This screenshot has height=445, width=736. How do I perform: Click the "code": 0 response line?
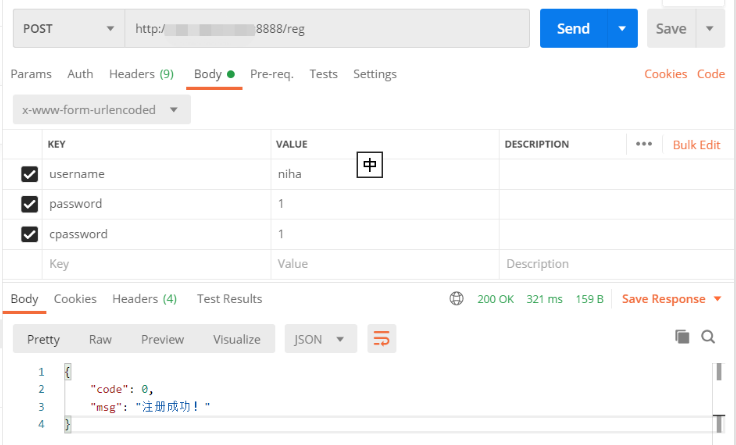point(122,389)
